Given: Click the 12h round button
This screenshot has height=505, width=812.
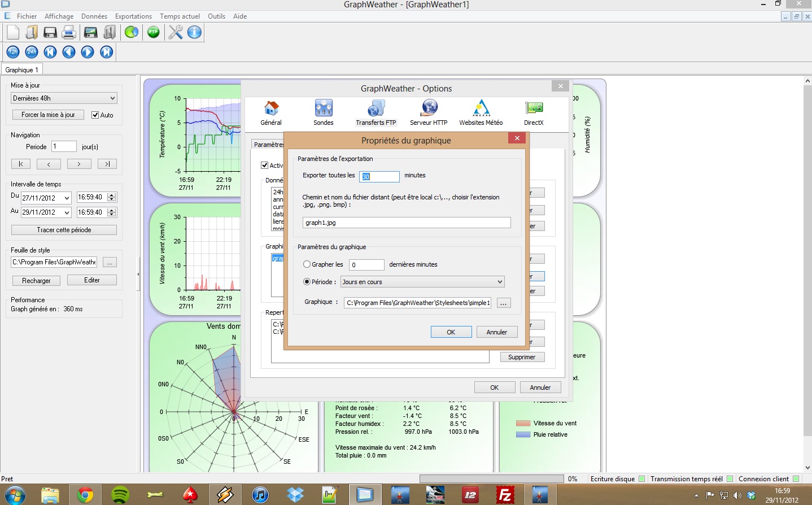Looking at the screenshot, I should click(x=13, y=52).
